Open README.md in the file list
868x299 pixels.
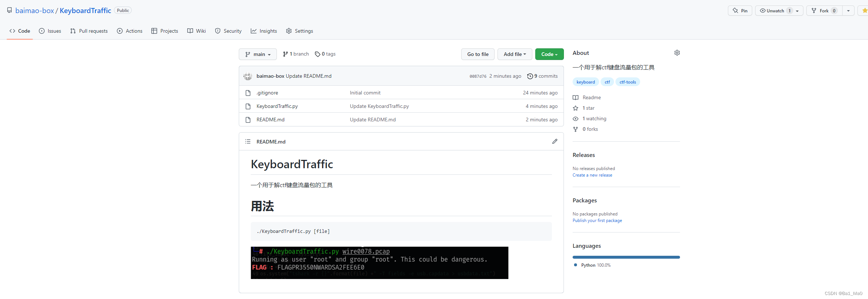coord(270,120)
